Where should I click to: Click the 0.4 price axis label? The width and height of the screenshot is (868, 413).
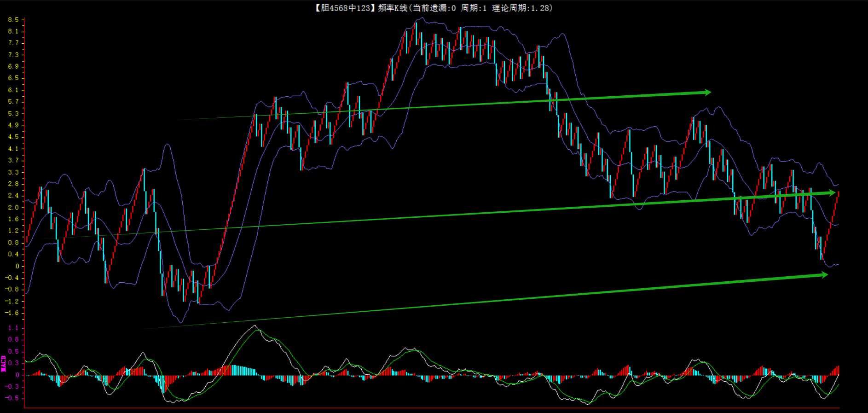(x=13, y=254)
